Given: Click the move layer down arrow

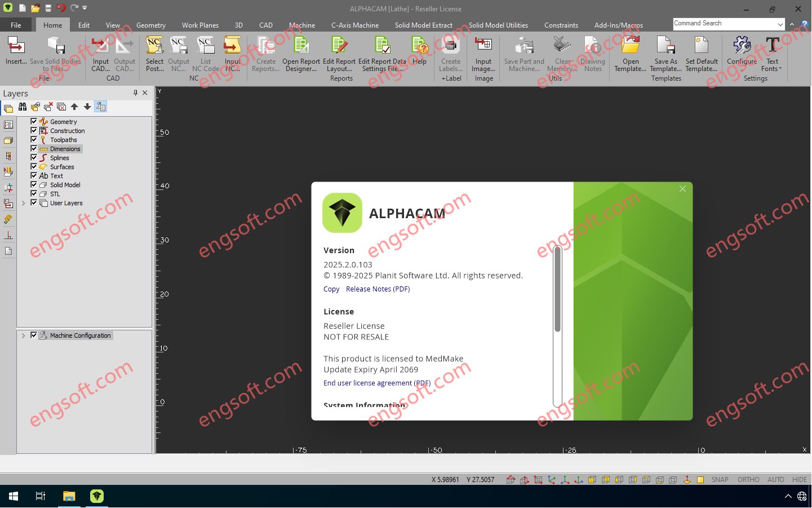Looking at the screenshot, I should point(87,107).
